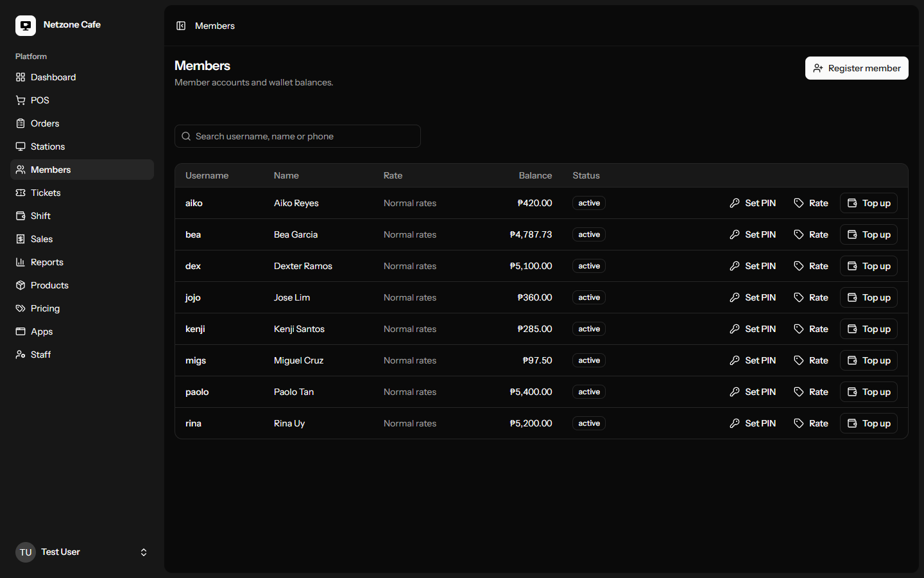Open Staff management
Screen dimensions: 924x578
82,355
